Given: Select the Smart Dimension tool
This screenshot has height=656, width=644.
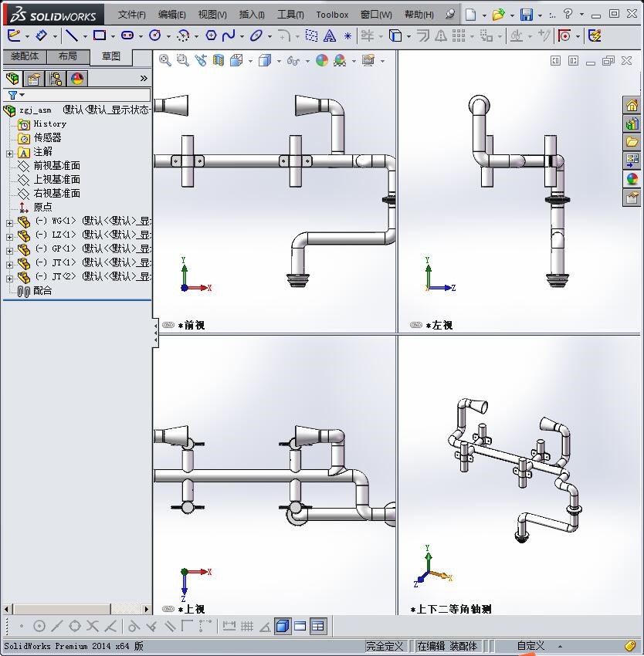Looking at the screenshot, I should 41,36.
